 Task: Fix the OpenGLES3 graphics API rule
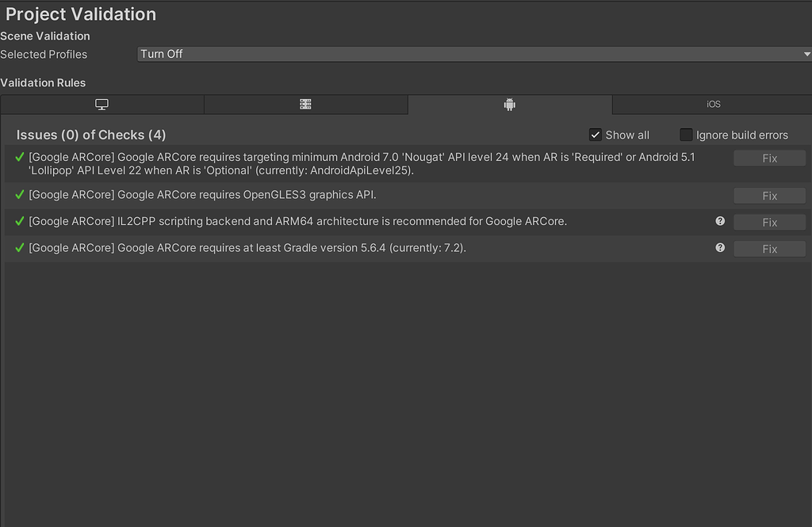click(x=768, y=195)
